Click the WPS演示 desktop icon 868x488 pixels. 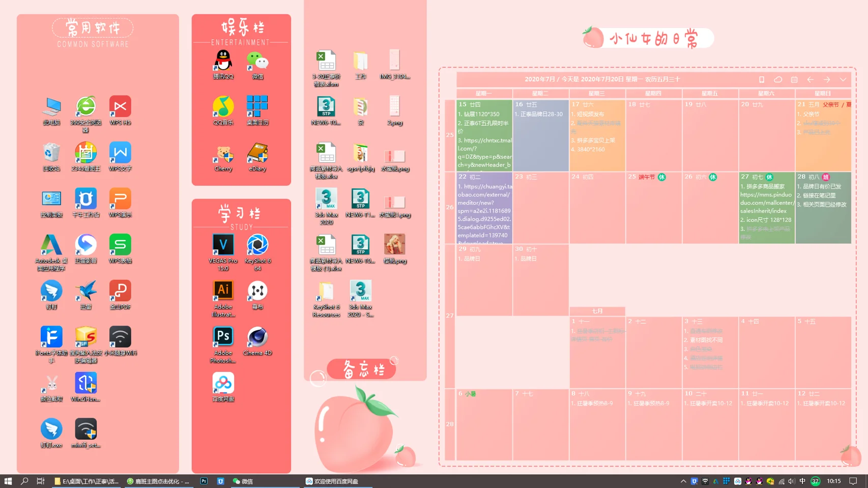120,203
